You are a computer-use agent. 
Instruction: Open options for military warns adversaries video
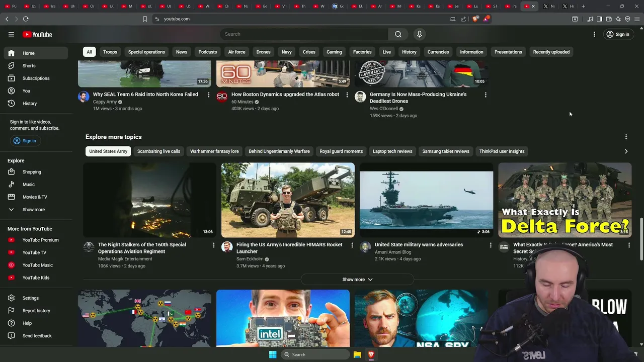click(x=491, y=245)
